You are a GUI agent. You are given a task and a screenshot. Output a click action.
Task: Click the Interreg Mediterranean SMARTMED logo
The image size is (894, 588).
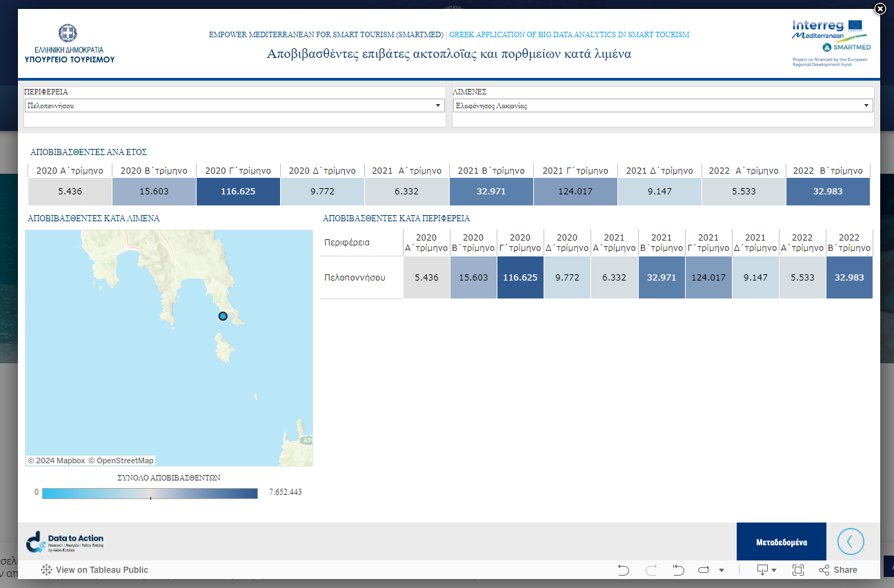coord(831,43)
